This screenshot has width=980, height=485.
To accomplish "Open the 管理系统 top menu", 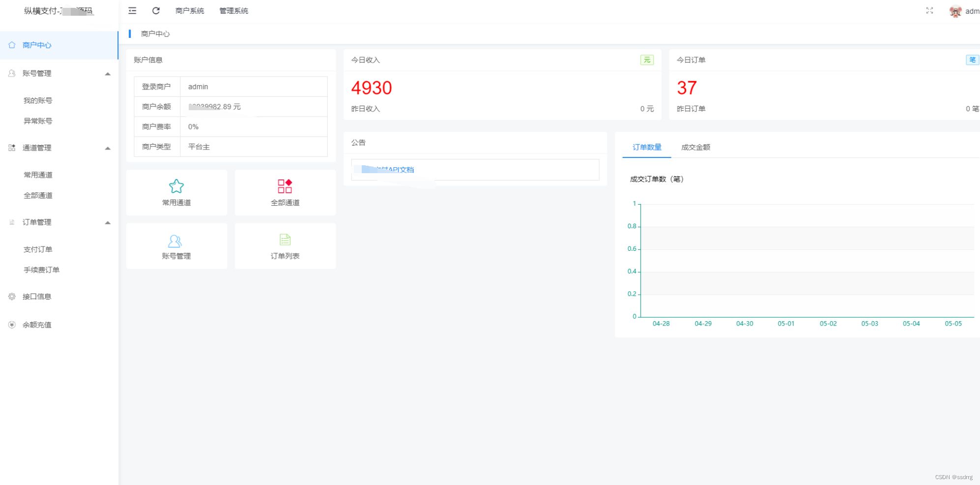I will [x=233, y=11].
